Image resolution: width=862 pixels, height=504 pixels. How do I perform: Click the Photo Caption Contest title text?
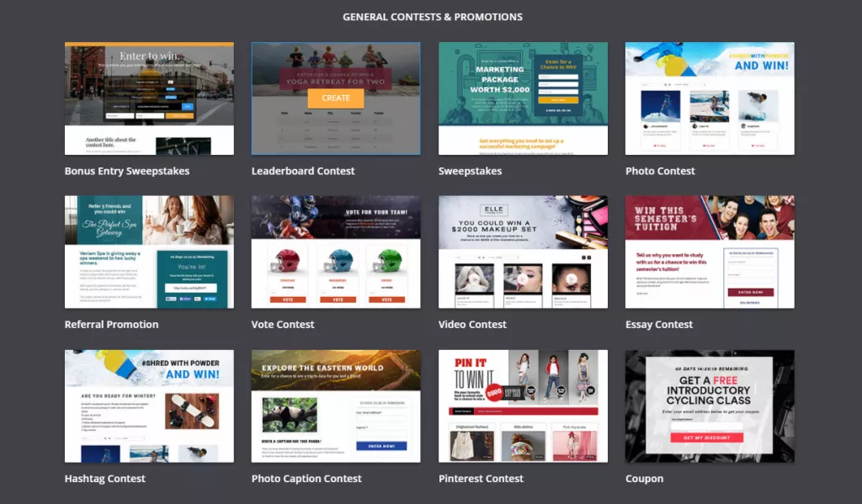pyautogui.click(x=306, y=479)
